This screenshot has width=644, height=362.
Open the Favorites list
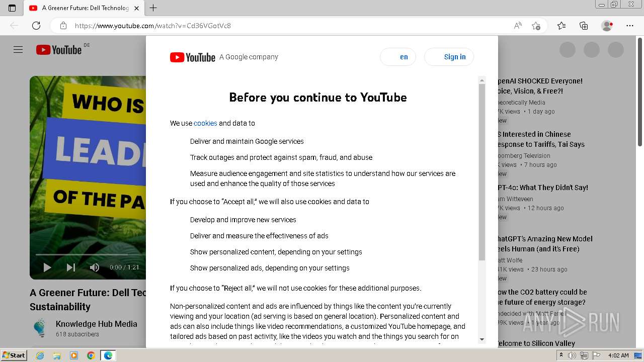tap(561, 26)
